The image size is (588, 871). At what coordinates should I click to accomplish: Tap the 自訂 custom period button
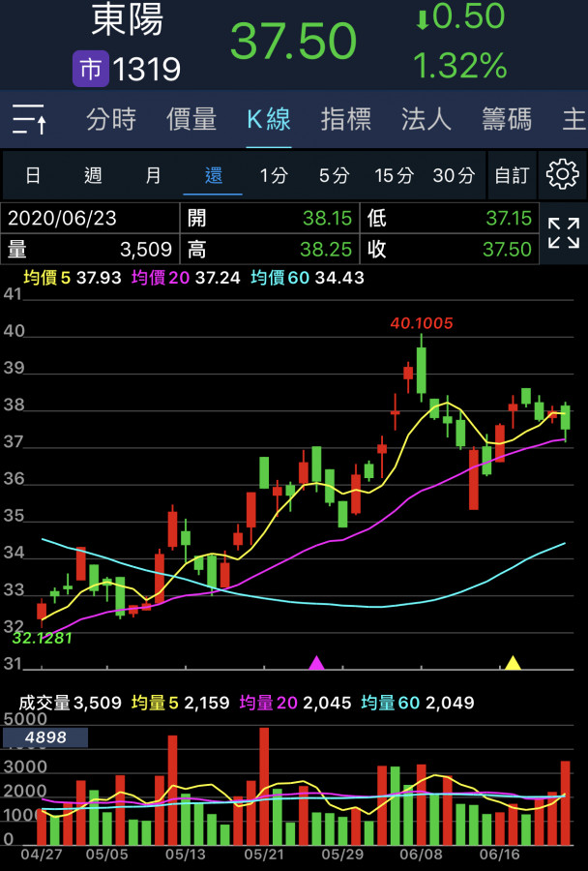(512, 175)
